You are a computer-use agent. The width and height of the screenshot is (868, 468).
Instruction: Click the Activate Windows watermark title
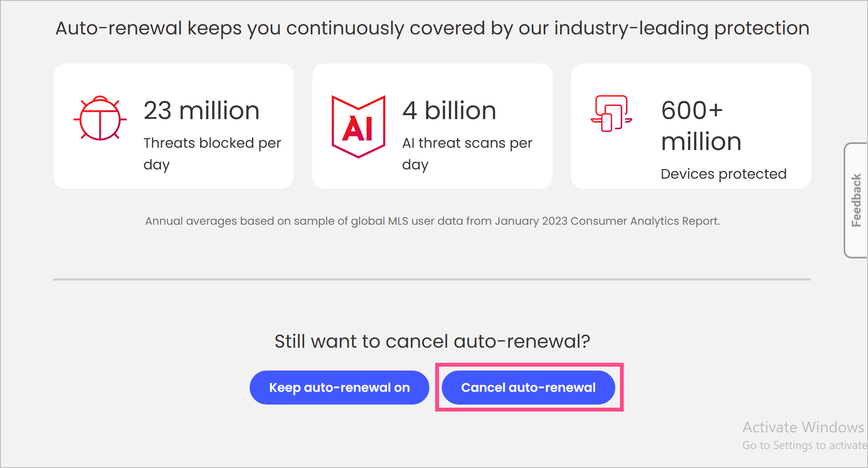pos(803,427)
